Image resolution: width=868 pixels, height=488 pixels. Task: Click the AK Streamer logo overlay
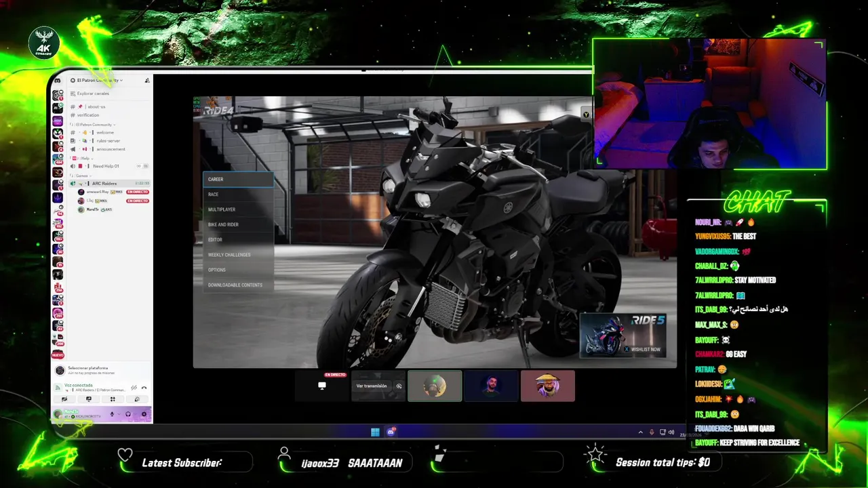[44, 44]
